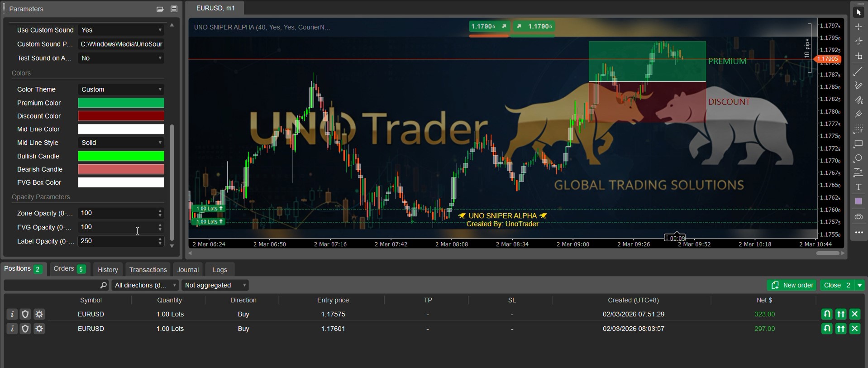Increase Zone Opacity with stepper up arrow
The width and height of the screenshot is (868, 368).
point(160,211)
